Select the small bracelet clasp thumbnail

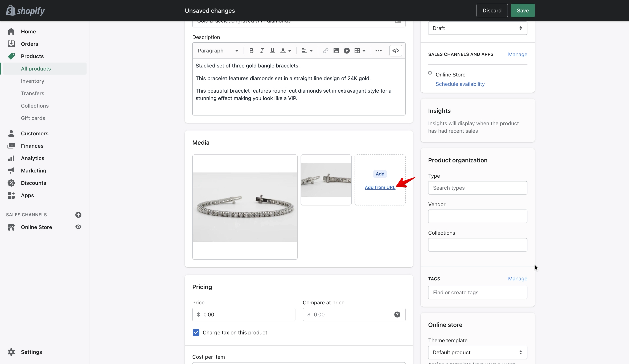(326, 180)
